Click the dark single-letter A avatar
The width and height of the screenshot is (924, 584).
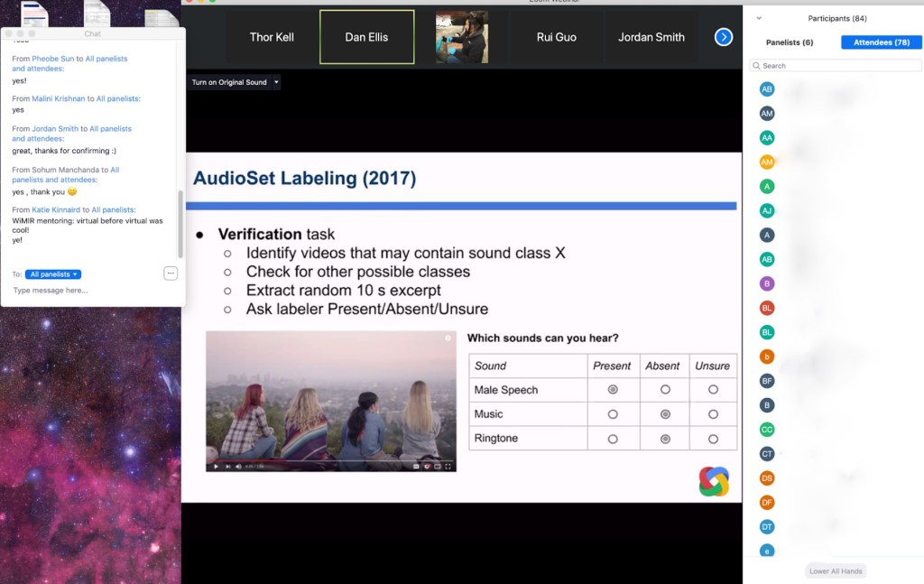point(767,235)
